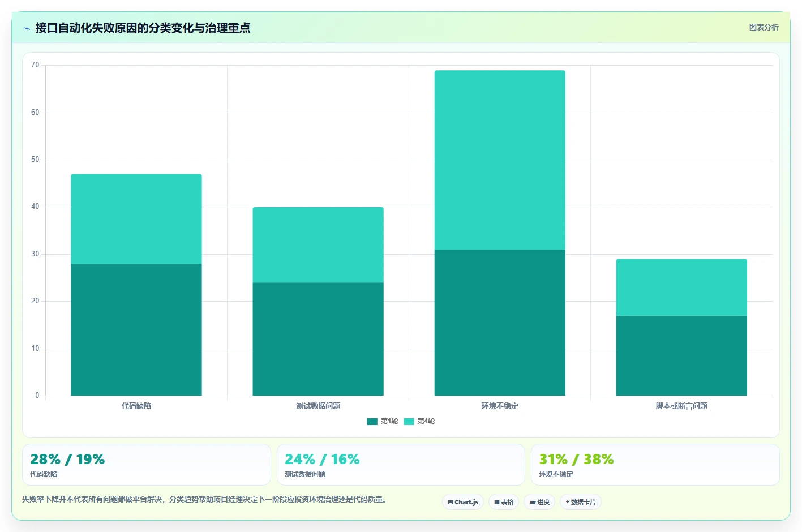Click the y-axis value 30
This screenshot has width=802, height=532.
[x=35, y=254]
